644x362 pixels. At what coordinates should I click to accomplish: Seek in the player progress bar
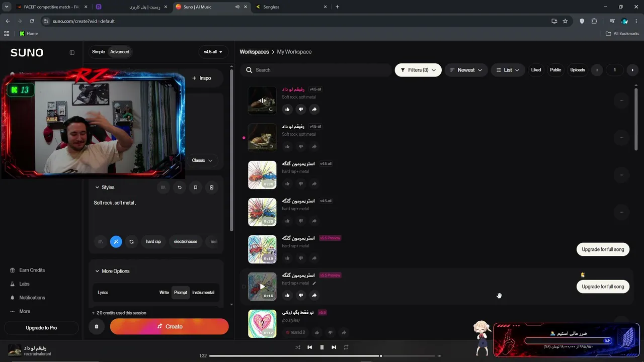(323, 356)
